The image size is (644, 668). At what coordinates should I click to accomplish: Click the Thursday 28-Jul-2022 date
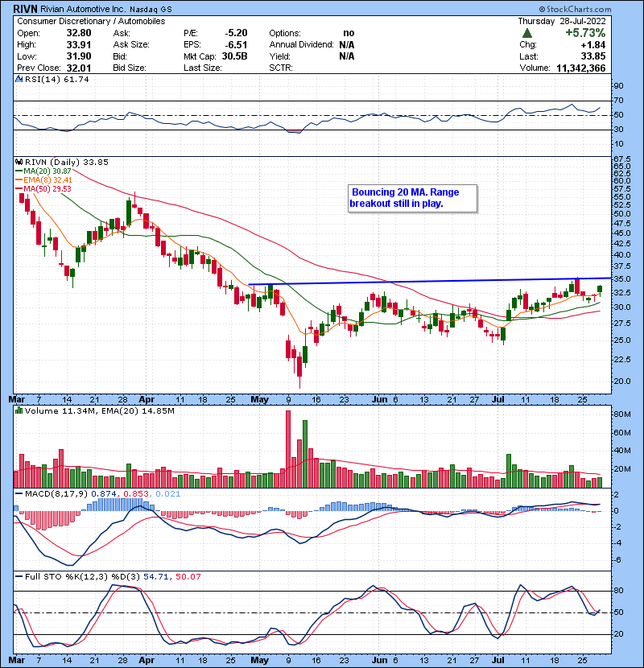click(562, 21)
